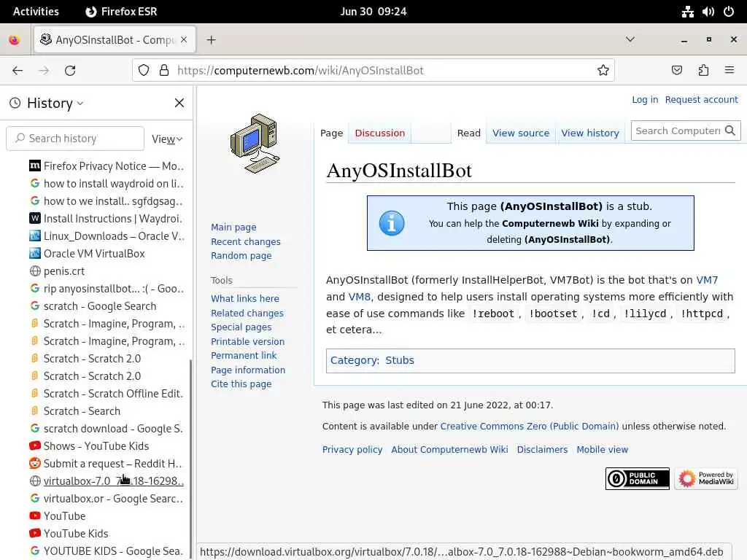747x560 pixels.
Task: Reload the current page
Action: [x=70, y=71]
